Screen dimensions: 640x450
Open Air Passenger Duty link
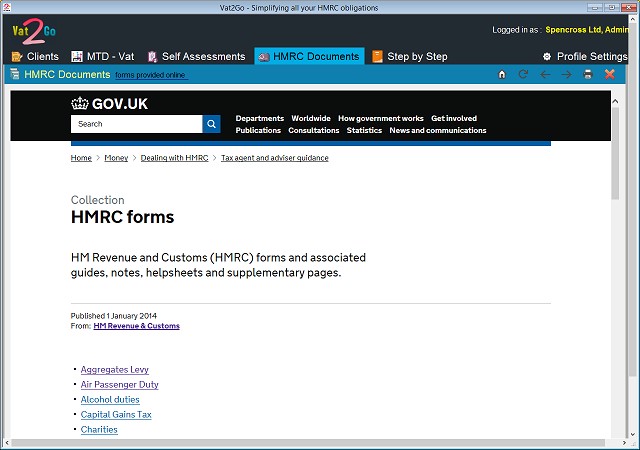[x=120, y=385]
